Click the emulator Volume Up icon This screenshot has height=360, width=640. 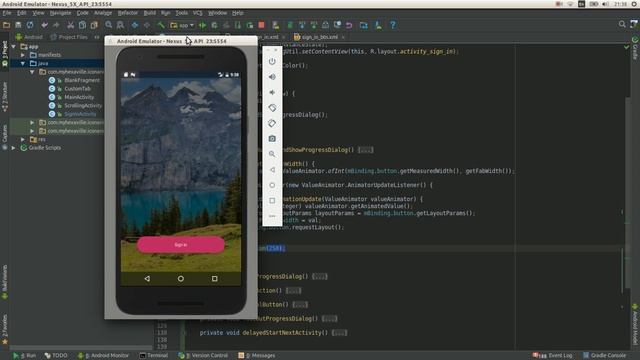tap(272, 77)
